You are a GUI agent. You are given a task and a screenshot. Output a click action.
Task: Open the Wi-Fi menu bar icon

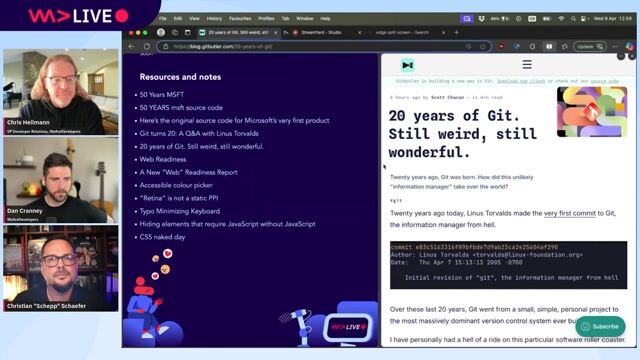click(562, 19)
